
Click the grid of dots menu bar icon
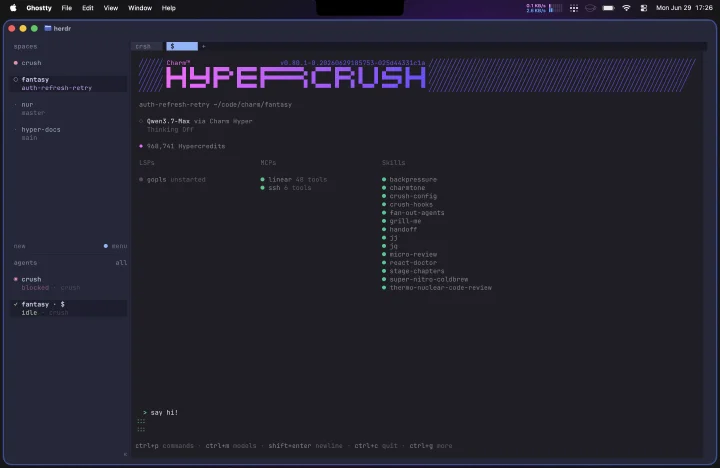click(574, 8)
